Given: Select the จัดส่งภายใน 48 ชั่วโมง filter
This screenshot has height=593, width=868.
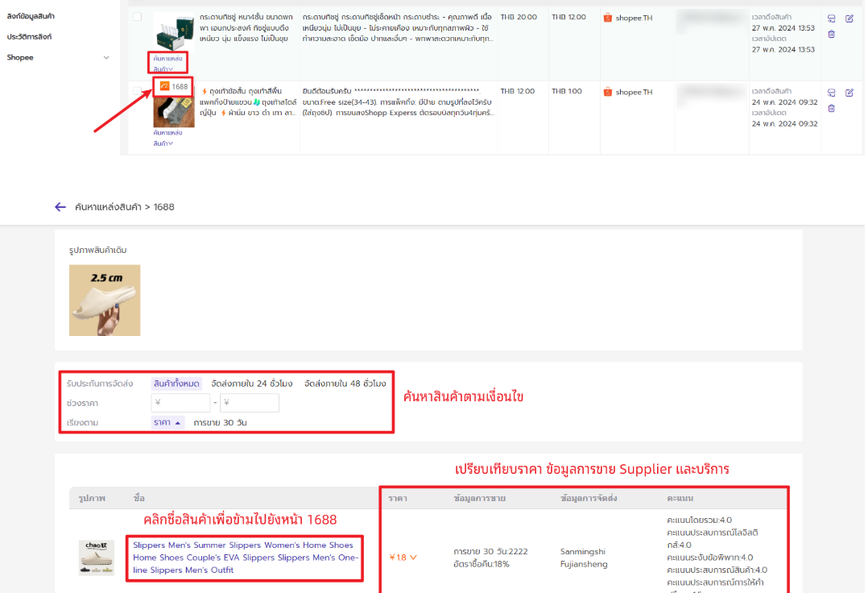Looking at the screenshot, I should point(345,384).
